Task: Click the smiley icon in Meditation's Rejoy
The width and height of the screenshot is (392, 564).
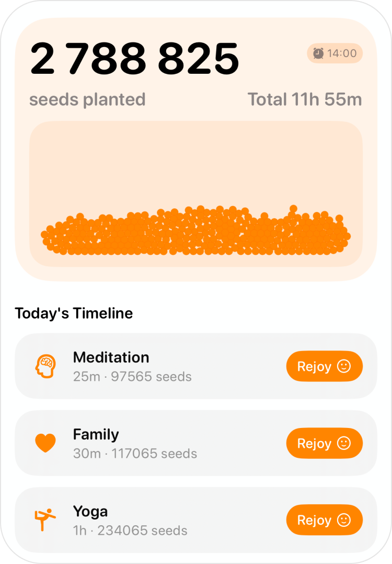Action: coord(344,366)
